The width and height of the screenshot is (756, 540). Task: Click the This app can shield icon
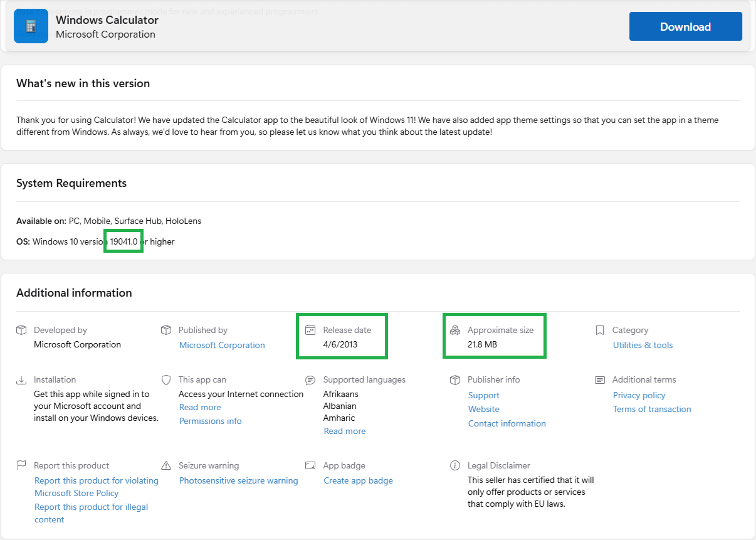166,379
